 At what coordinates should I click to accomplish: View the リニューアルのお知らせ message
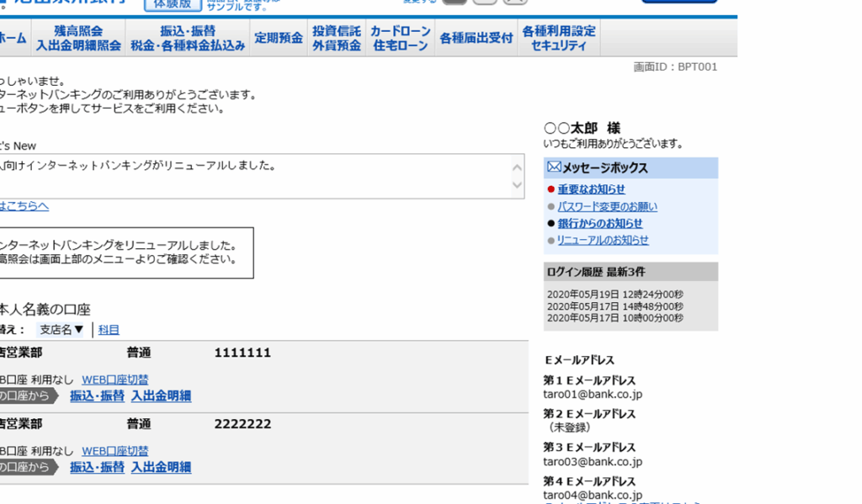click(603, 240)
